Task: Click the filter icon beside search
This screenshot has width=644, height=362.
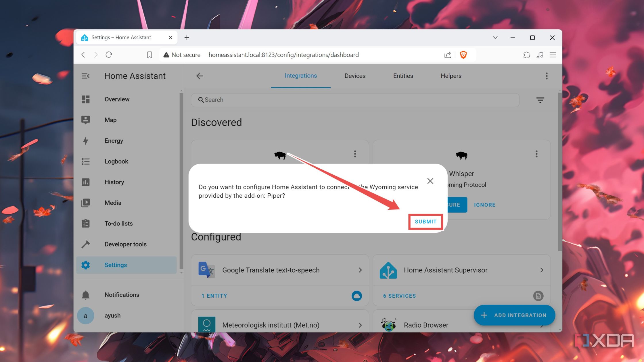Action: [x=540, y=100]
